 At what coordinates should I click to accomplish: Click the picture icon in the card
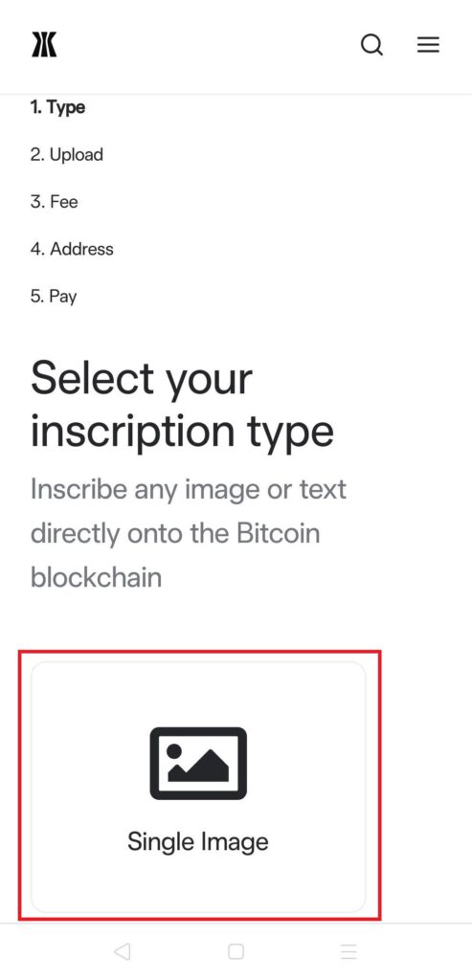198,763
